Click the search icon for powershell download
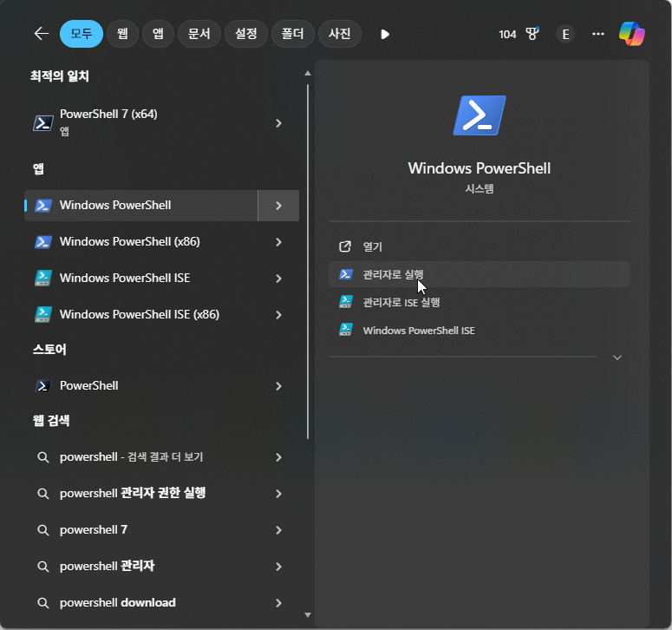 42,603
